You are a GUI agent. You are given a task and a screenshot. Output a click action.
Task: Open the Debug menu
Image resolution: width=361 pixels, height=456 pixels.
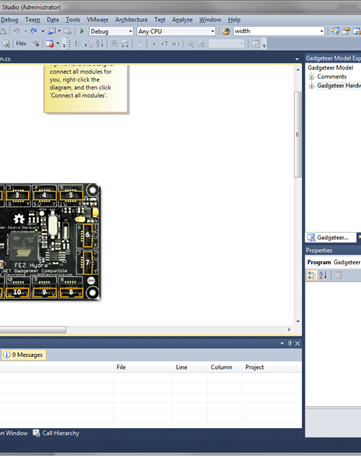pos(9,20)
